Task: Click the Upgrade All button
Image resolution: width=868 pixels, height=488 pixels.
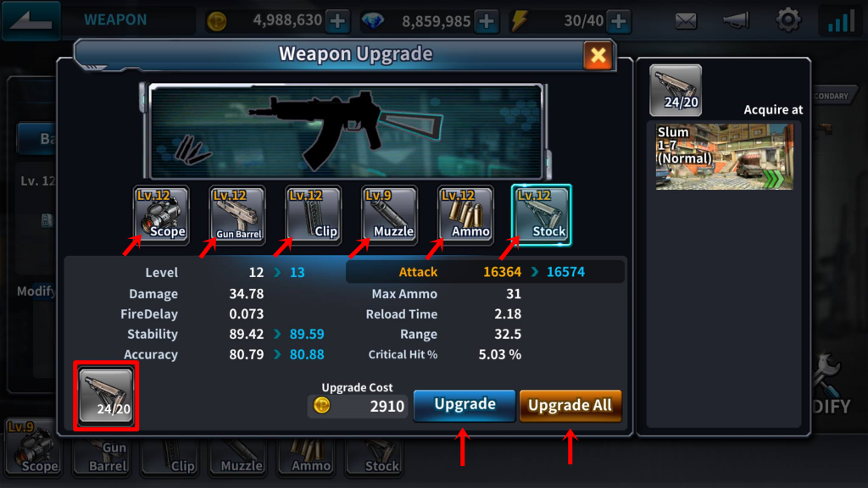Action: coord(570,406)
